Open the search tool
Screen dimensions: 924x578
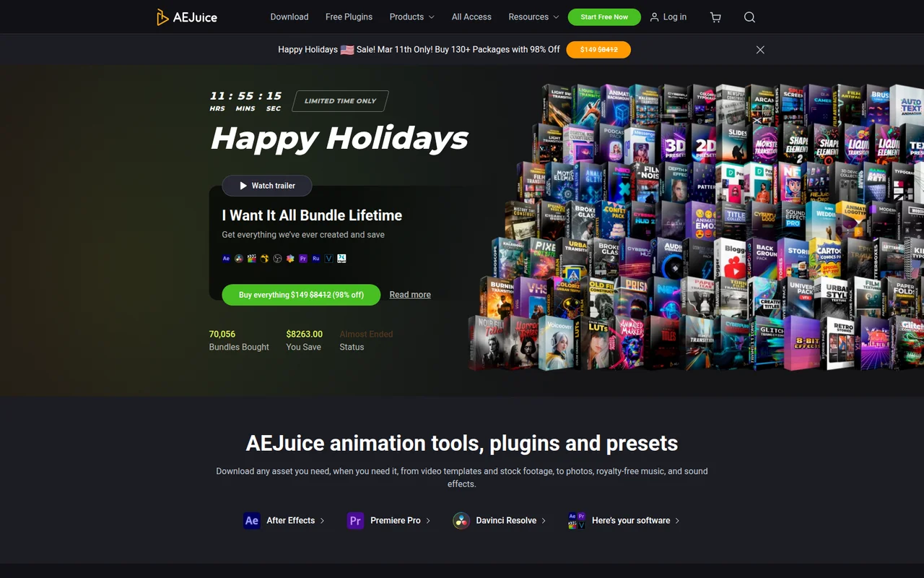tap(749, 17)
